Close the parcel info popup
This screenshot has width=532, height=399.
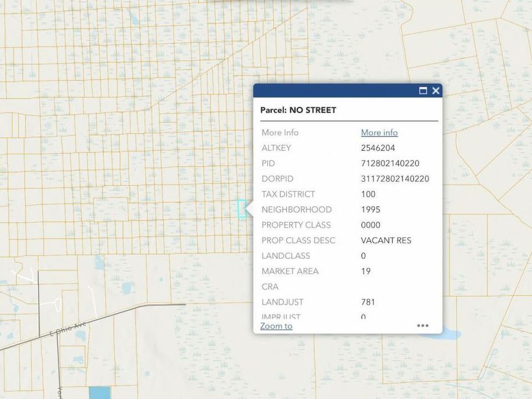pos(436,90)
